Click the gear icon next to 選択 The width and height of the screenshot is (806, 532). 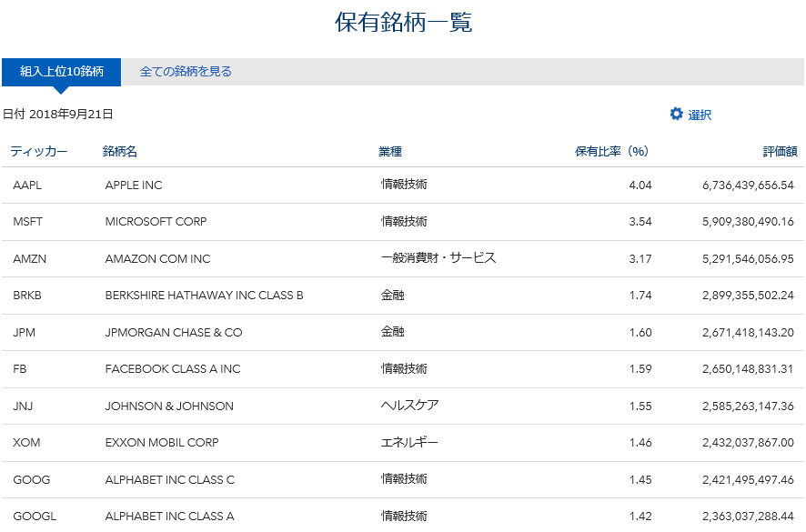coord(677,114)
